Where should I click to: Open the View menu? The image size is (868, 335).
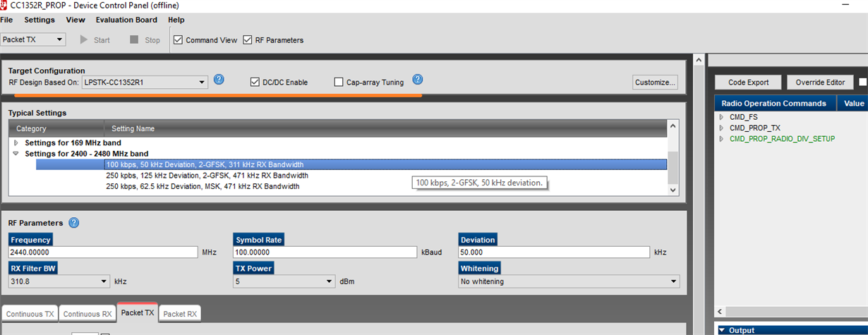coord(76,20)
